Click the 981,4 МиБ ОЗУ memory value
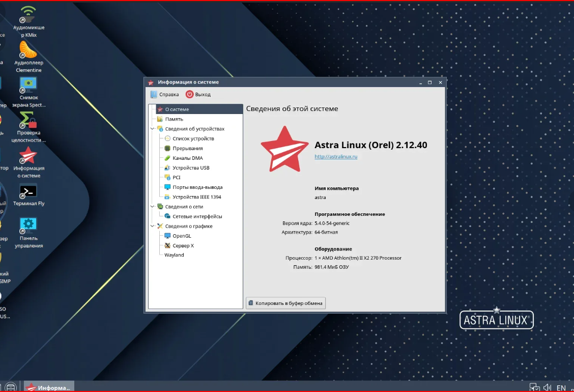The height and width of the screenshot is (392, 574). click(x=331, y=267)
